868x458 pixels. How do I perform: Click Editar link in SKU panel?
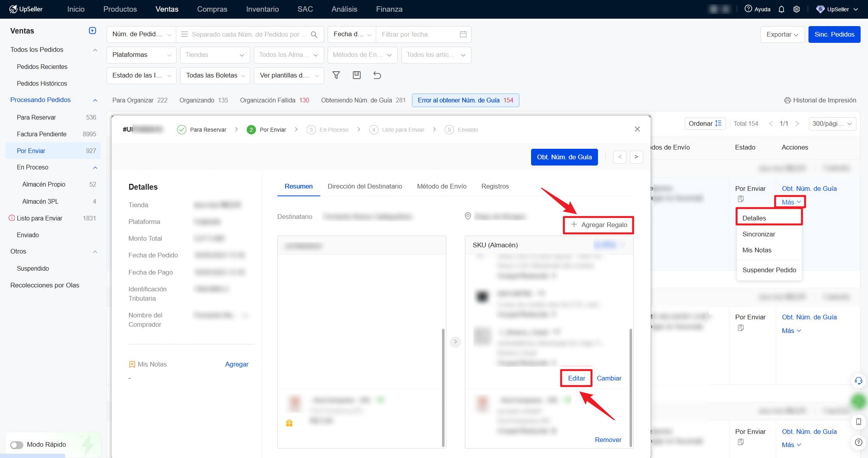coord(576,379)
